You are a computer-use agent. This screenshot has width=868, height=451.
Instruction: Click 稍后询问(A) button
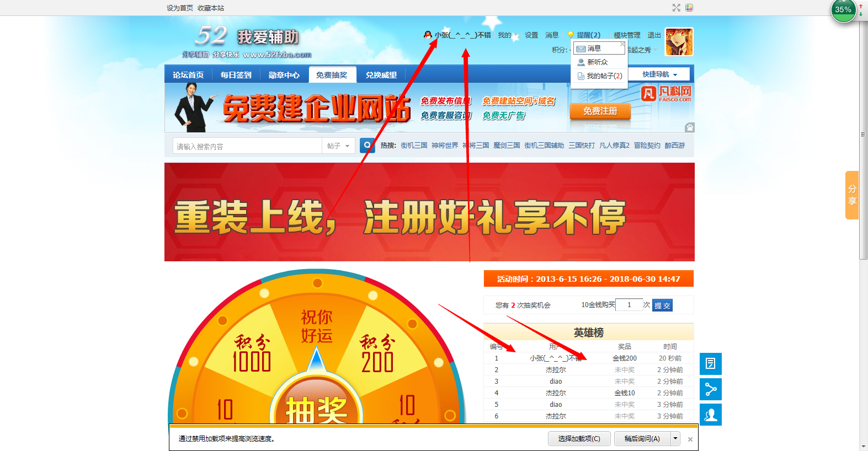(x=642, y=438)
